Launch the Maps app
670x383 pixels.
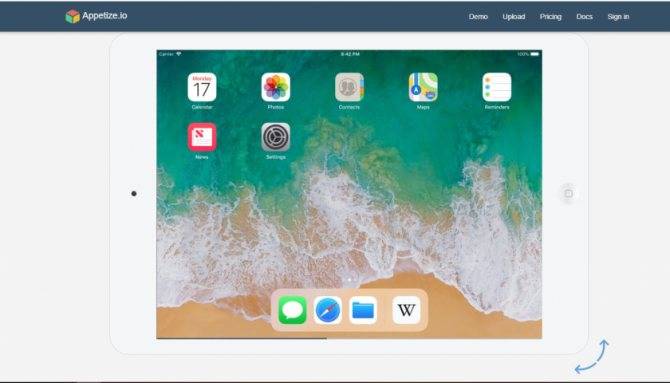pos(423,87)
